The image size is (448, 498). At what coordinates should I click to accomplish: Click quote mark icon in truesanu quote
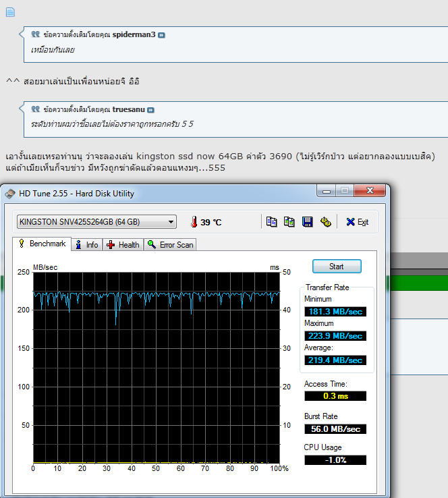click(x=36, y=109)
